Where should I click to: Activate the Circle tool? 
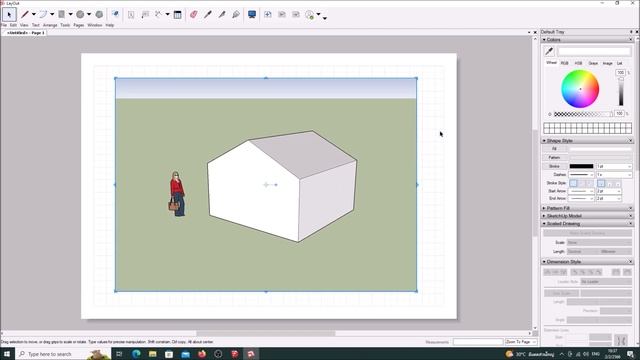[80, 15]
